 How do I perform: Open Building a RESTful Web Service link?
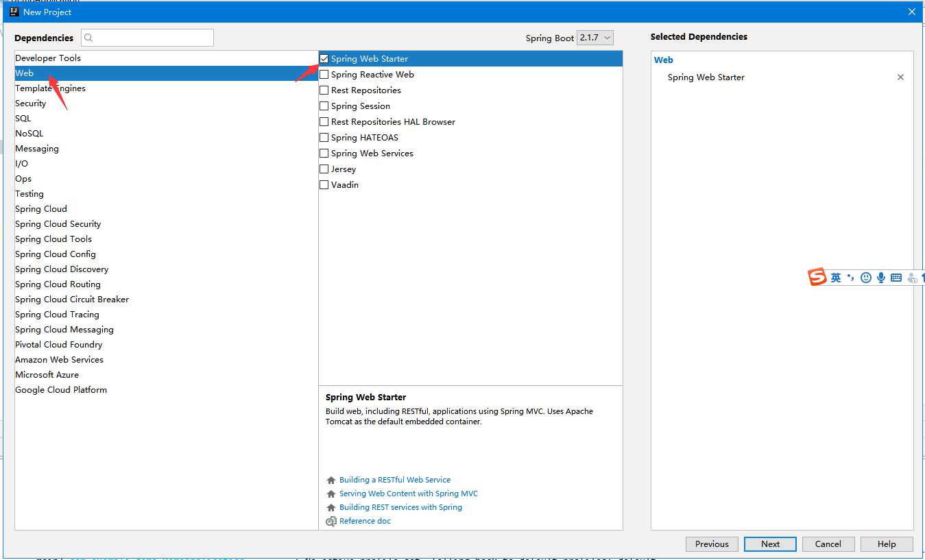pyautogui.click(x=395, y=480)
